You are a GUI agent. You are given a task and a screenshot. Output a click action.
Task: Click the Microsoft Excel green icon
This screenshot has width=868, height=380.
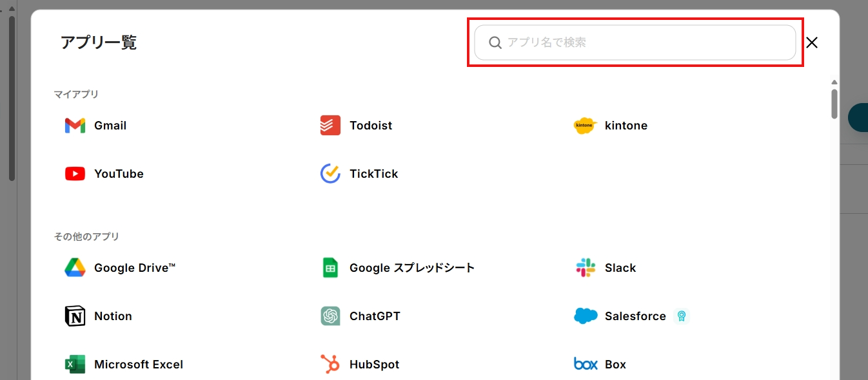coord(75,365)
